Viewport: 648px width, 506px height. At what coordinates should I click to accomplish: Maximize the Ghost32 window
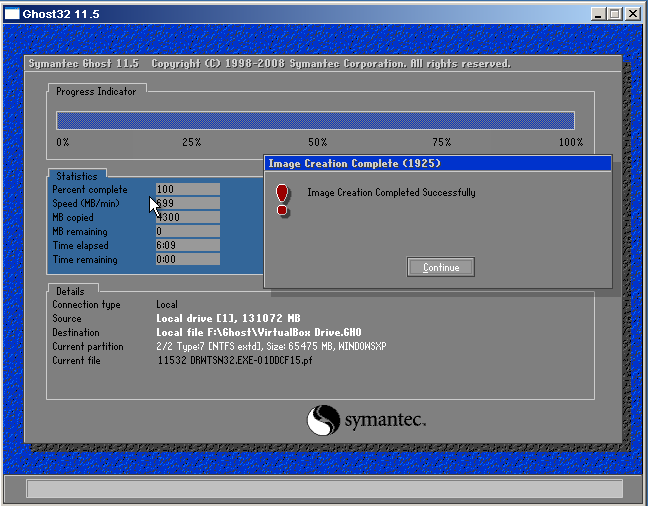614,14
